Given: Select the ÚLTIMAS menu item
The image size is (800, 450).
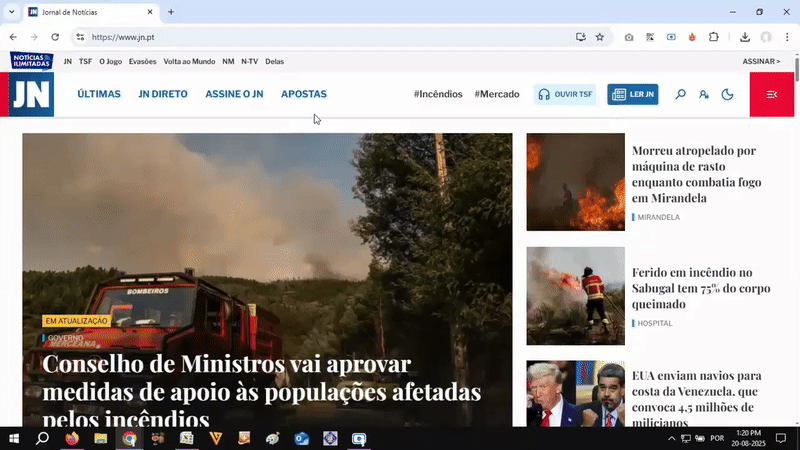Looking at the screenshot, I should coord(99,94).
